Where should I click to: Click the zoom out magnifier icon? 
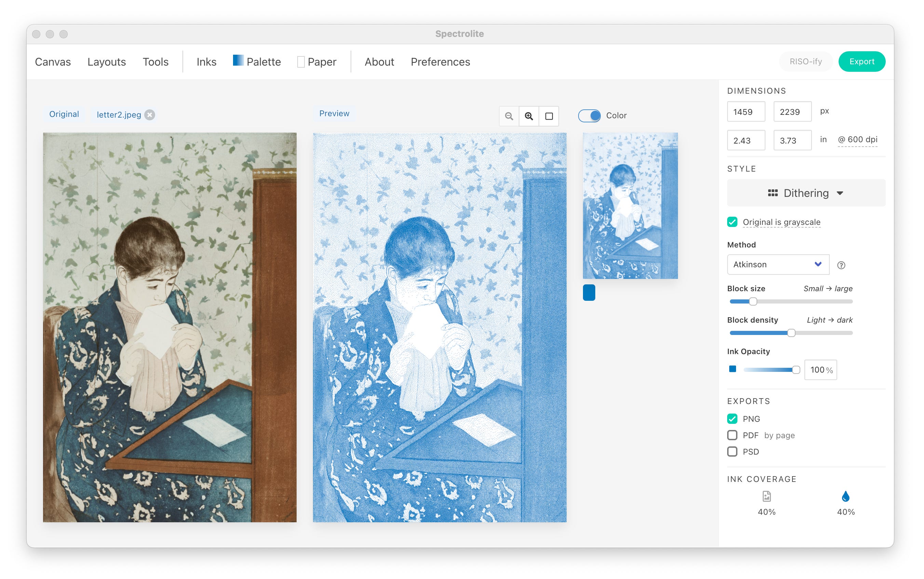coord(509,116)
